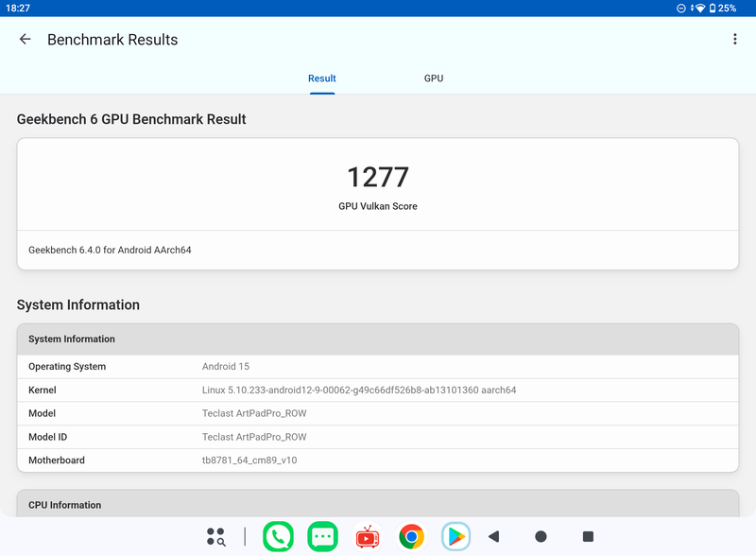Viewport: 756px width, 556px height.
Task: Switch to the GPU tab
Action: (x=434, y=78)
